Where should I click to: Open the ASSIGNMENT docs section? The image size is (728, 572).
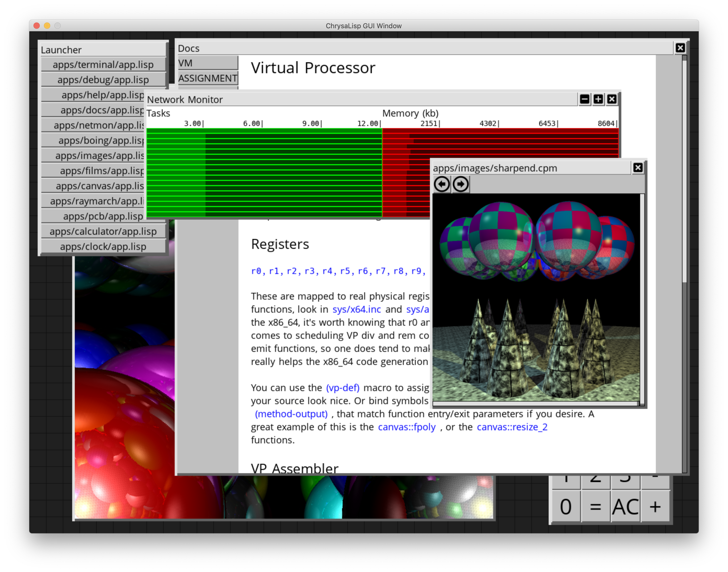click(208, 78)
